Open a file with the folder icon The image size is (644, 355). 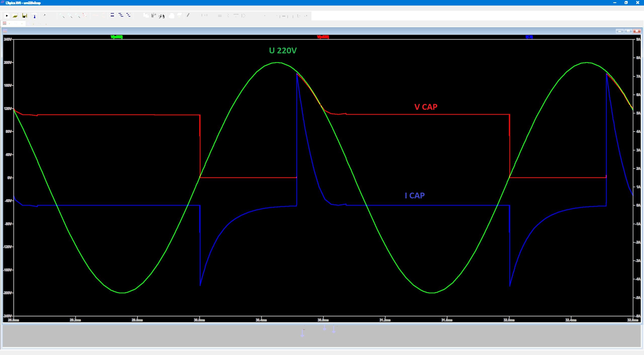15,16
